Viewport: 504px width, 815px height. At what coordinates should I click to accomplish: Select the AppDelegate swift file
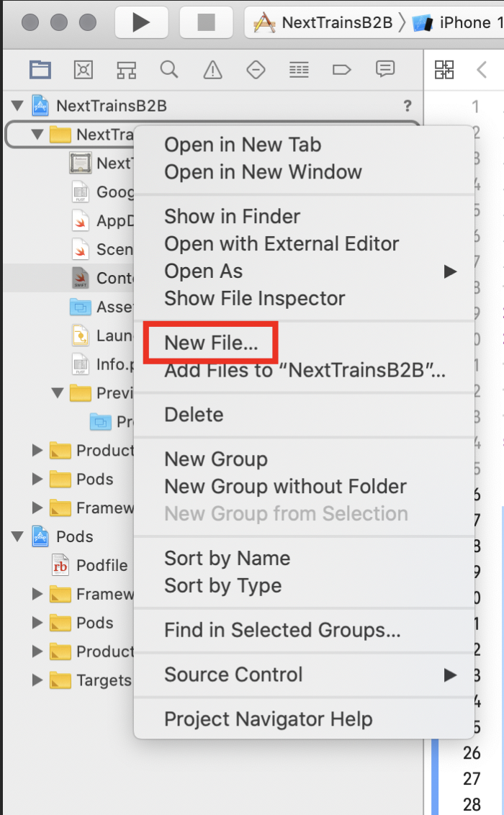click(103, 221)
